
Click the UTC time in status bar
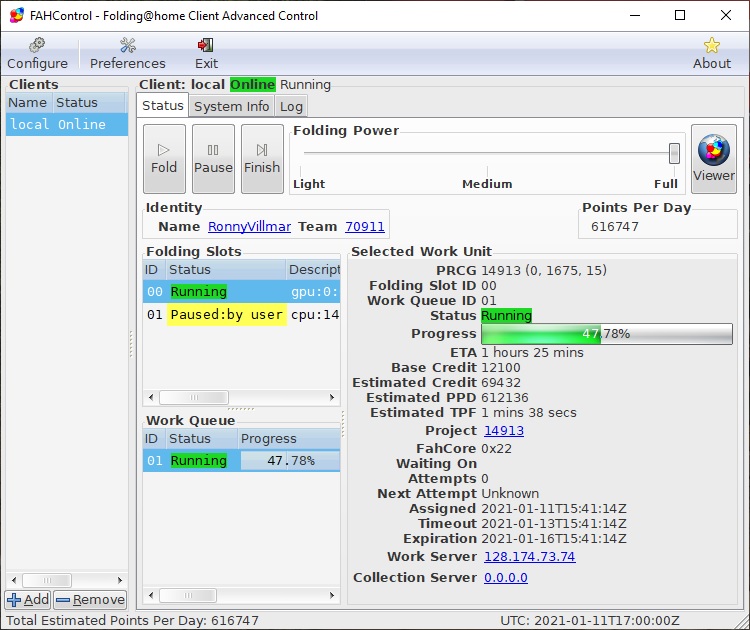590,620
